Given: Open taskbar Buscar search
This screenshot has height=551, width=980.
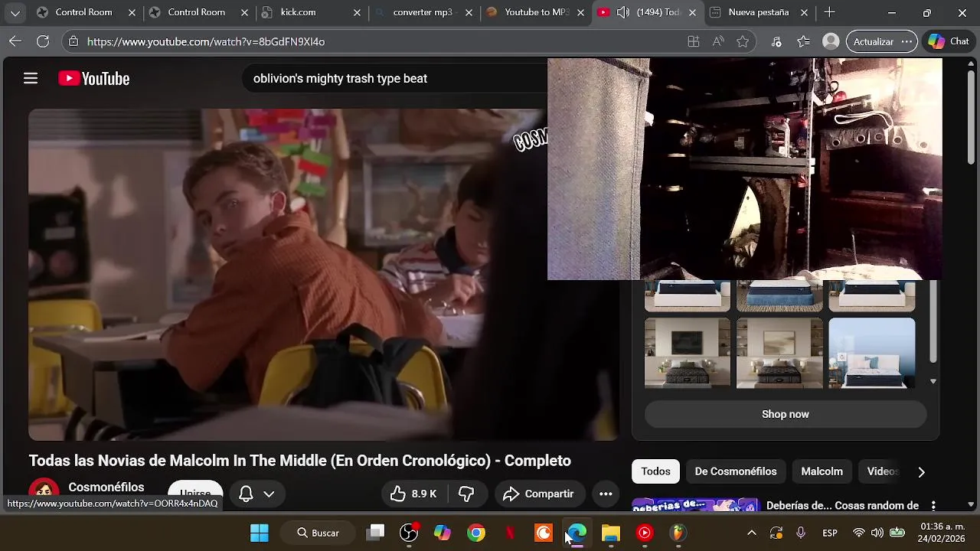Looking at the screenshot, I should pos(318,533).
